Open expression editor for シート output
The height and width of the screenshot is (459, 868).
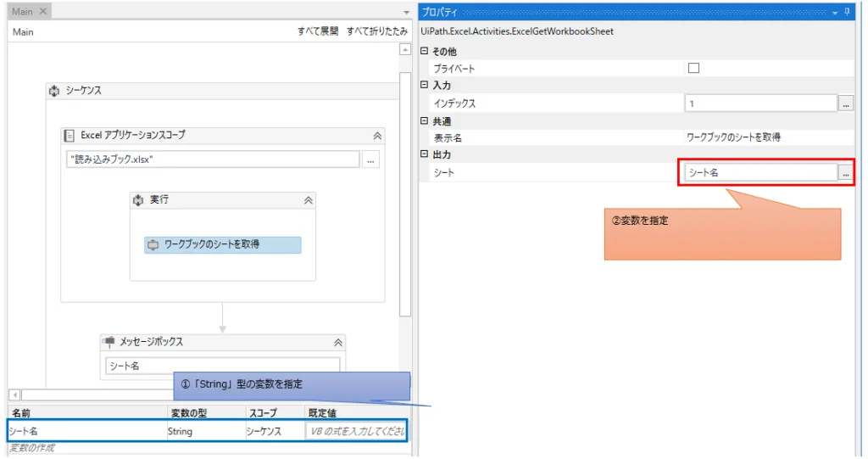[846, 173]
